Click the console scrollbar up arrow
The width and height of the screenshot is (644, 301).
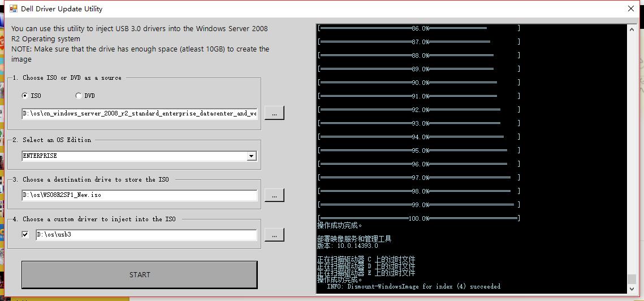[x=632, y=28]
